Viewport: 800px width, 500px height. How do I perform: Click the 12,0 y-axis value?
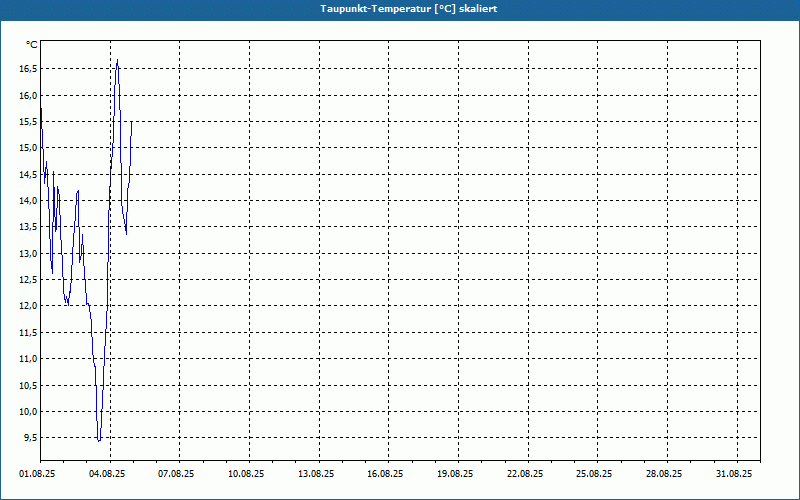pos(28,306)
